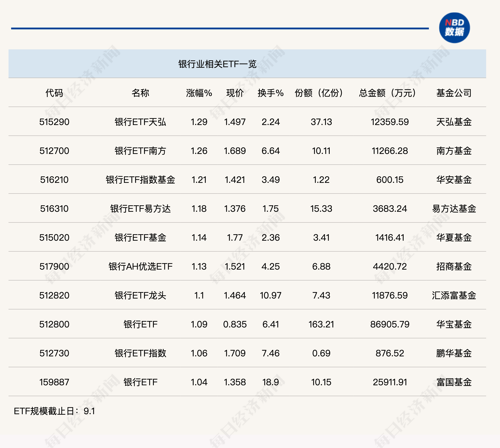This screenshot has height=448, width=500.
Task: Click the 基金公司 column header
Action: pyautogui.click(x=454, y=93)
